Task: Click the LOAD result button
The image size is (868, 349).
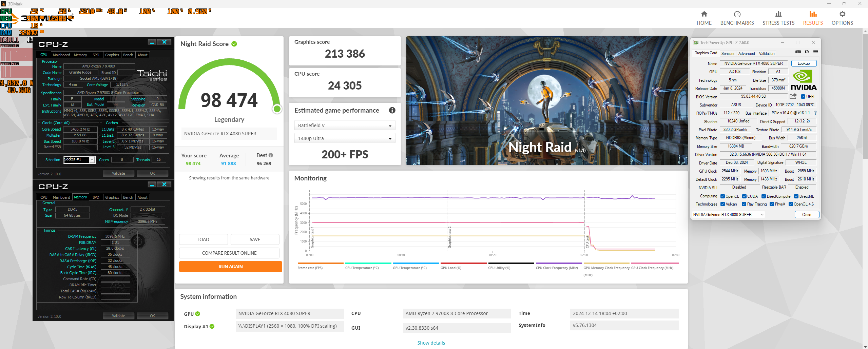Action: tap(203, 239)
